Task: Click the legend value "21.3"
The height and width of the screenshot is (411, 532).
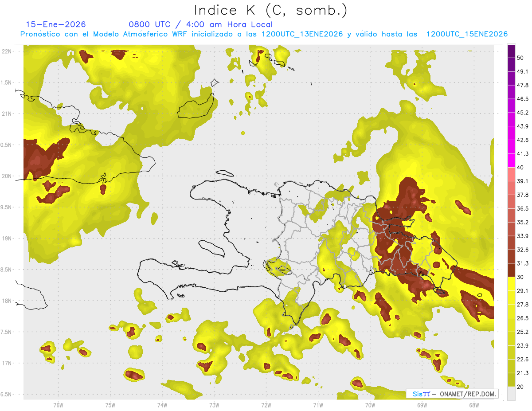Action: (x=523, y=373)
